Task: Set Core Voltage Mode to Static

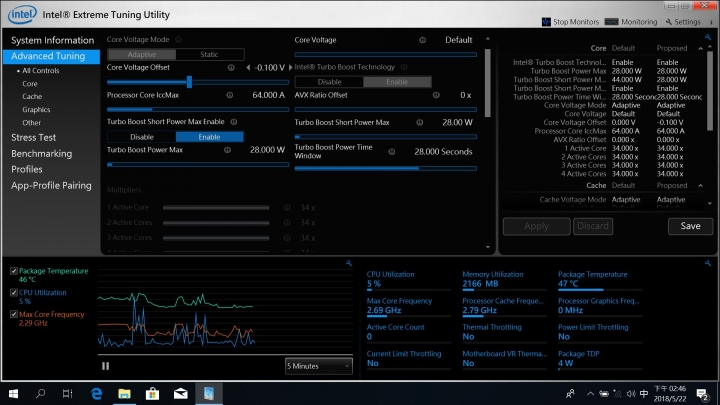Action: pyautogui.click(x=209, y=54)
